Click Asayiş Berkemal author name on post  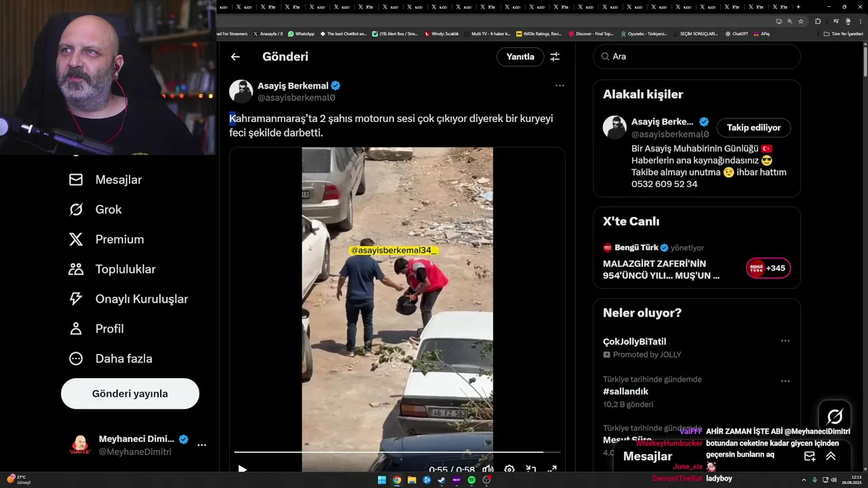click(x=293, y=86)
